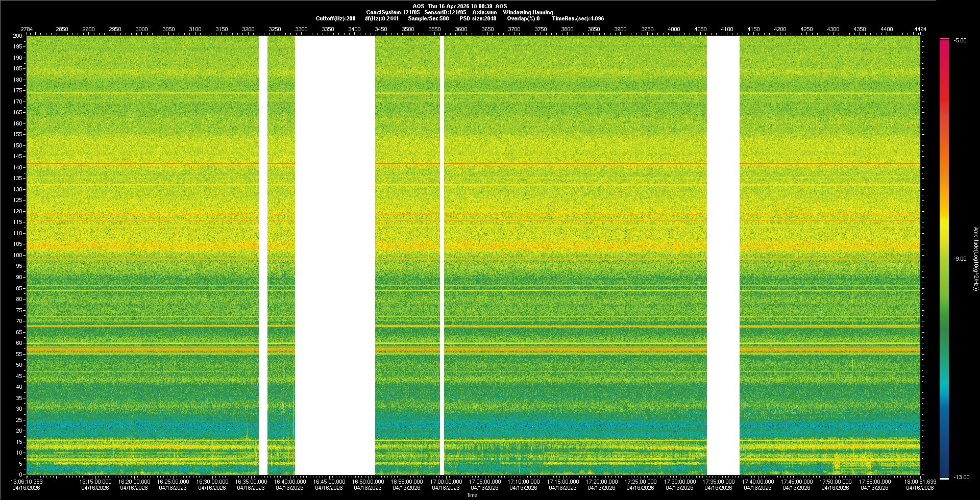Click the 18:00:51.639 end time label
The height and width of the screenshot is (500, 980).
[x=920, y=481]
